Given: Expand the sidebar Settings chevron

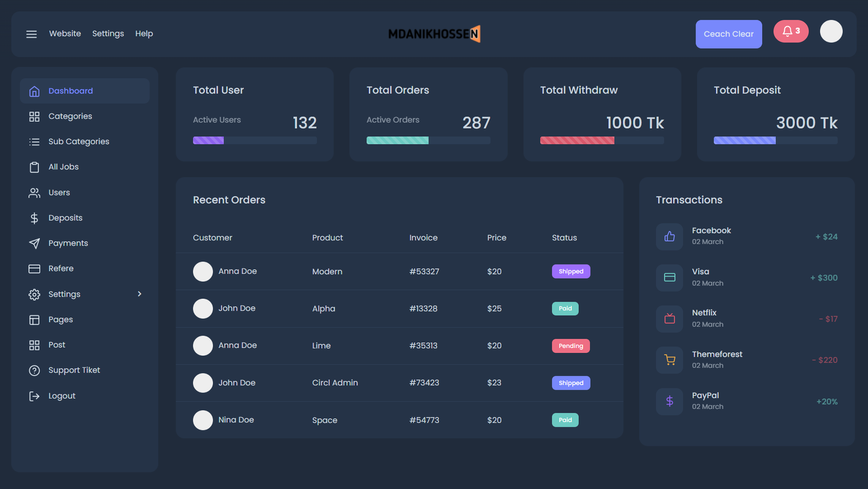Looking at the screenshot, I should (x=139, y=294).
